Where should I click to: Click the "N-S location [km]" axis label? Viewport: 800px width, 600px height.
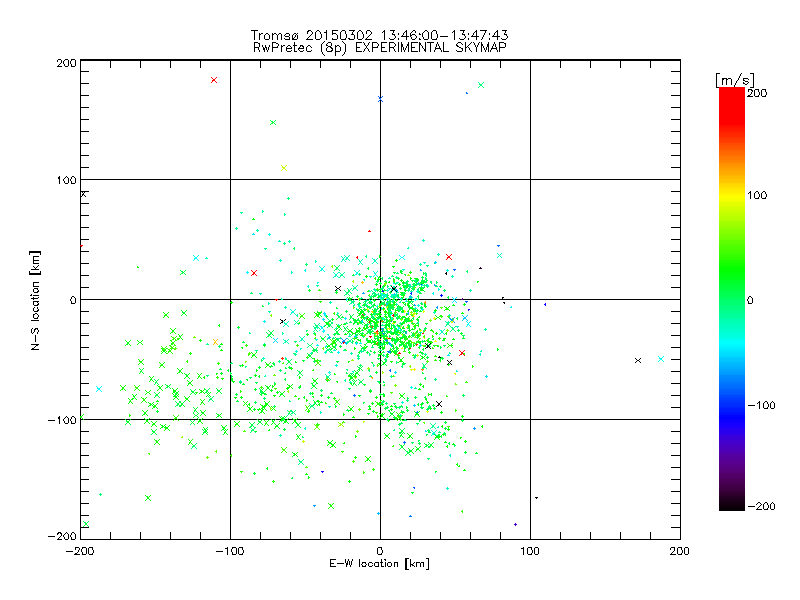(x=35, y=301)
